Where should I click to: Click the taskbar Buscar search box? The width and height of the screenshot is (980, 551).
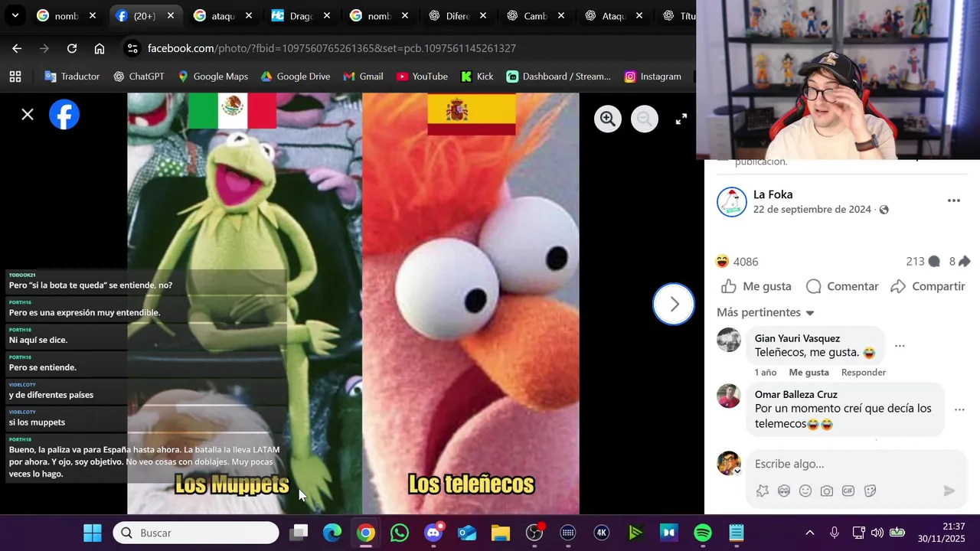coord(196,533)
